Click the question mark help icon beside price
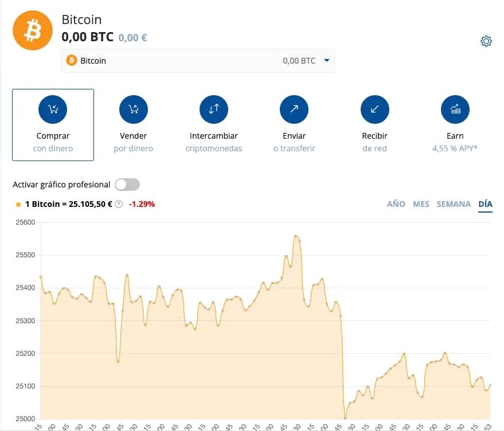The image size is (504, 431). coord(119,204)
